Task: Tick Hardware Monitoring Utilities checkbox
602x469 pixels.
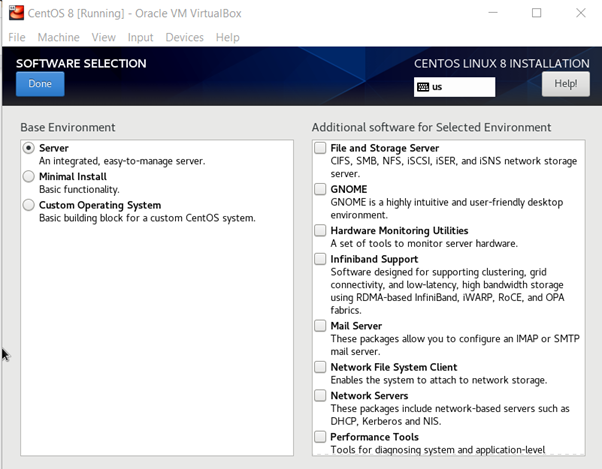Action: click(x=320, y=230)
